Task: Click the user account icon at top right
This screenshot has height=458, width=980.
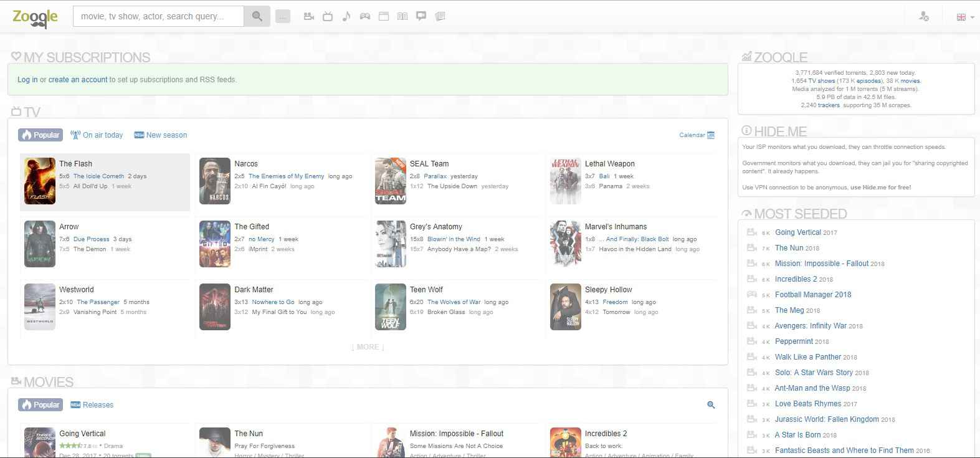Action: [924, 17]
